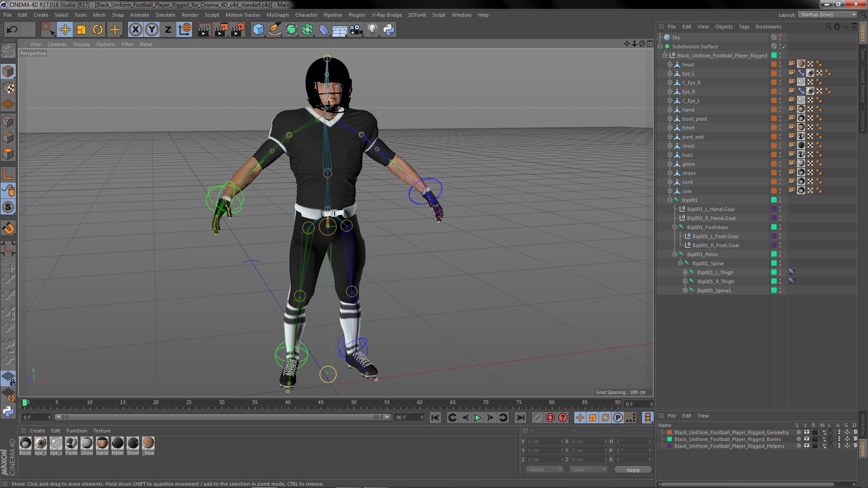The height and width of the screenshot is (488, 868).
Task: Collapse Bip001_Pelvis branch
Action: pos(675,254)
